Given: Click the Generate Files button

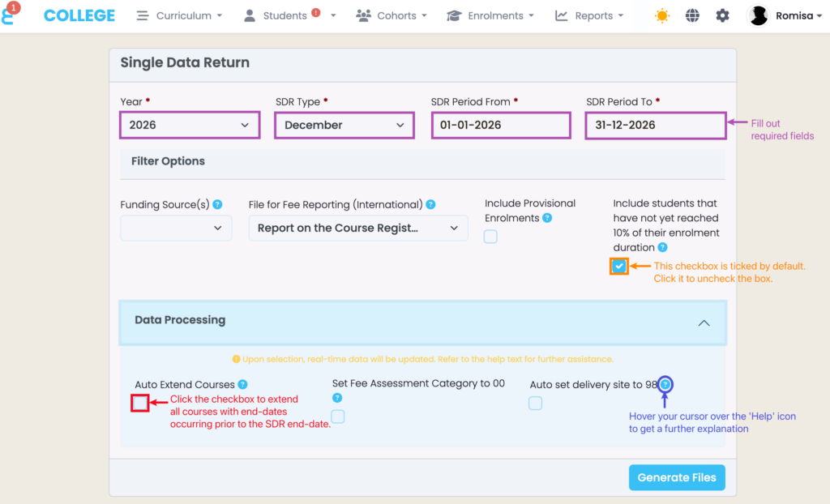Looking at the screenshot, I should (677, 477).
